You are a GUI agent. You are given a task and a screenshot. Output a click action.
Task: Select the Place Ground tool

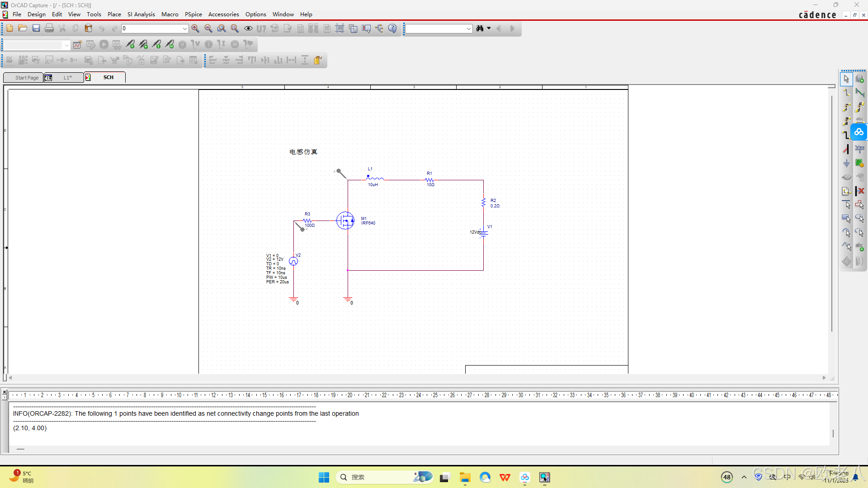coord(846,163)
